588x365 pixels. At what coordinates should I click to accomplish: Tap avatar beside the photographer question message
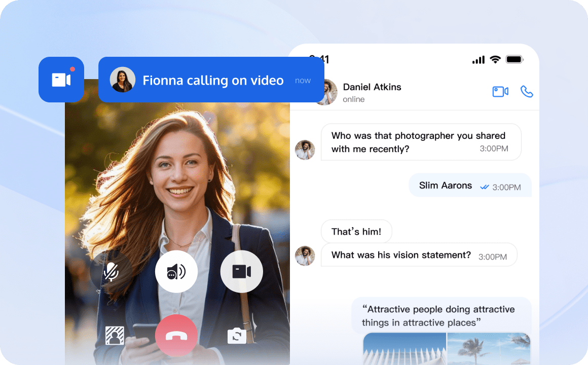[x=305, y=150]
